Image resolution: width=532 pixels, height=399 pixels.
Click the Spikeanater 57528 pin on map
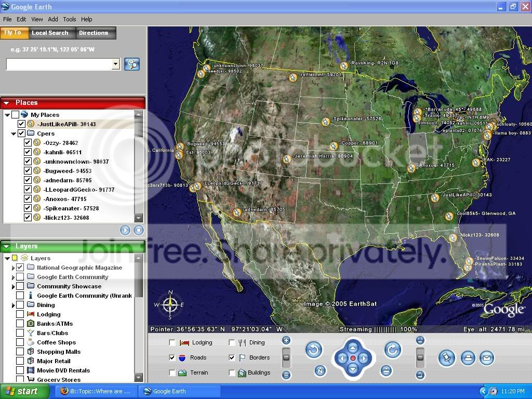point(325,121)
